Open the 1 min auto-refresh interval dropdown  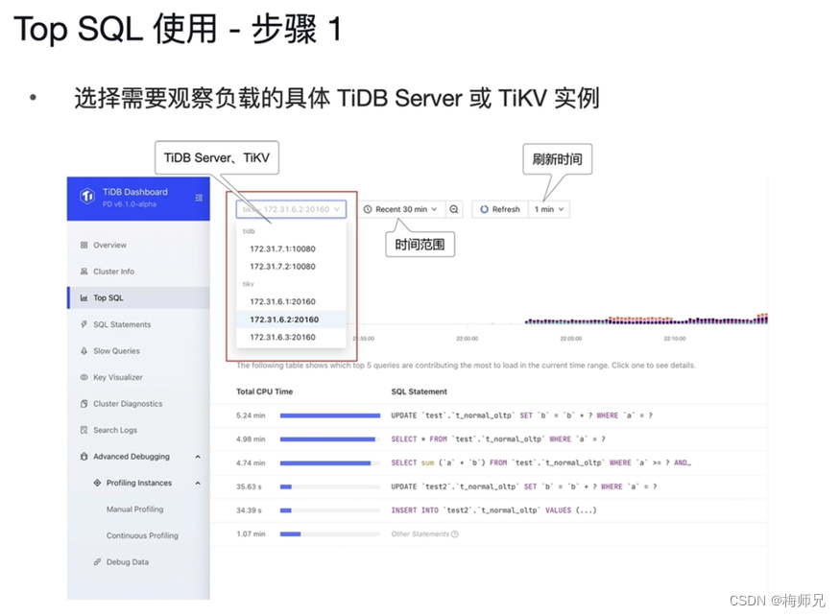pyautogui.click(x=549, y=209)
